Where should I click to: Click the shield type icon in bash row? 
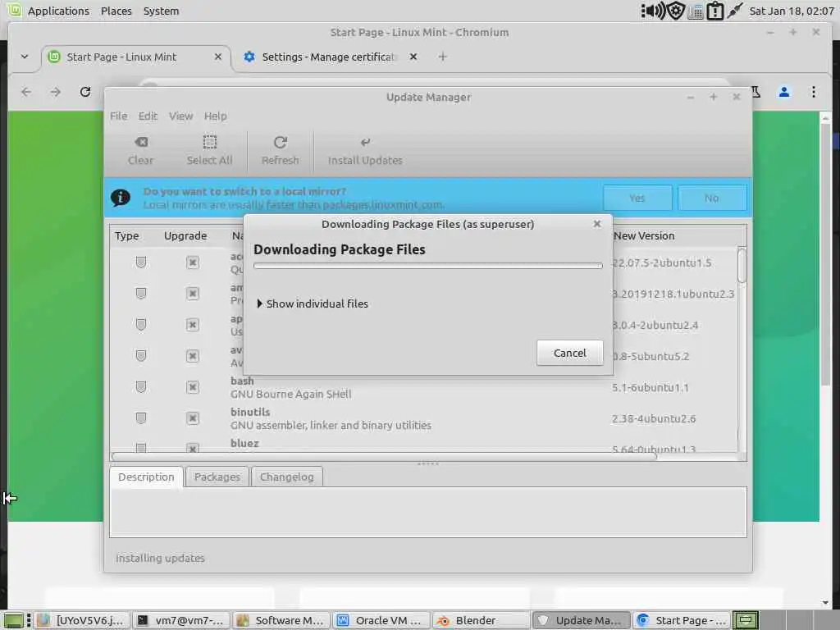141,387
